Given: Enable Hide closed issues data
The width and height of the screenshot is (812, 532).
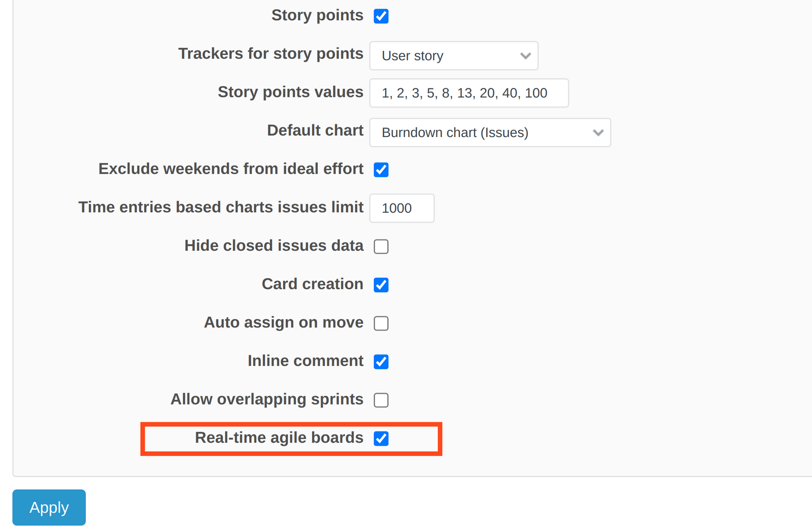Looking at the screenshot, I should [x=381, y=247].
